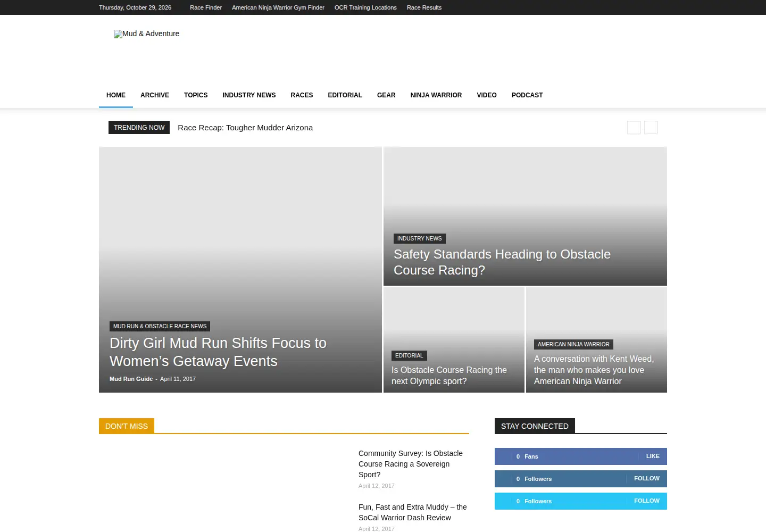
Task: Click INDUSTRY NEWS category tag
Action: tap(419, 238)
